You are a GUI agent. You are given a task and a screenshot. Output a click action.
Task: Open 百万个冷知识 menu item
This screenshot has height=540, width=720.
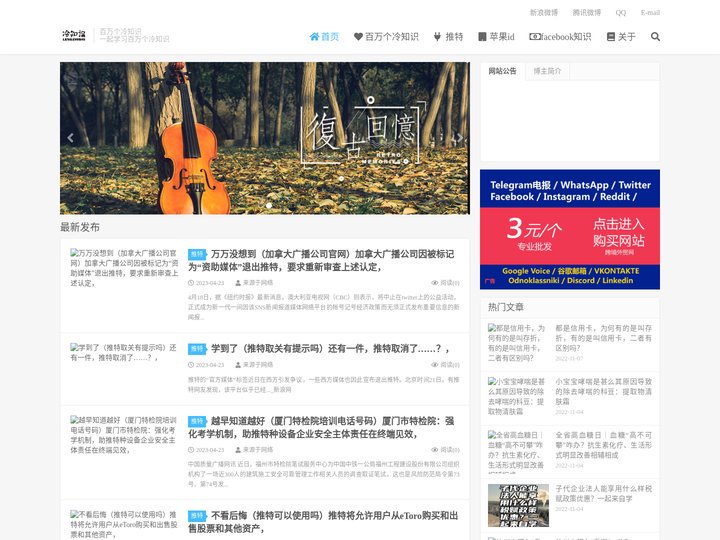tap(386, 37)
